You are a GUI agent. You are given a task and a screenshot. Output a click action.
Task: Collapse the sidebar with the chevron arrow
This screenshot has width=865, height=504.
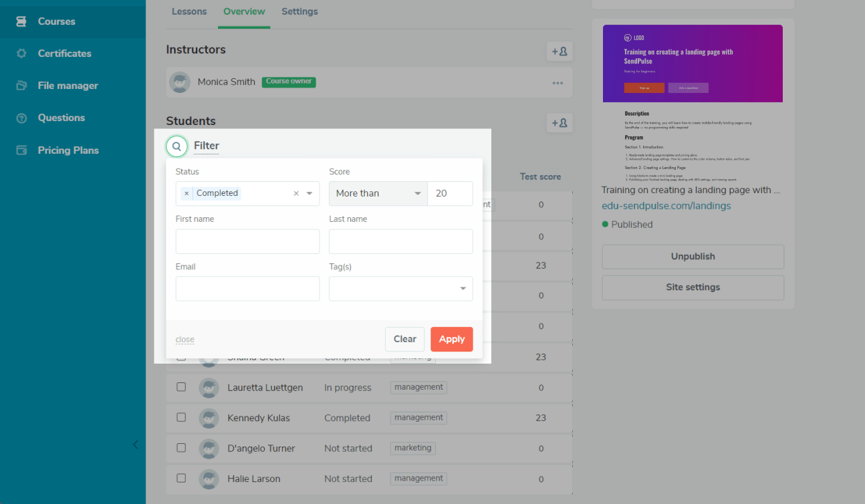tap(136, 445)
